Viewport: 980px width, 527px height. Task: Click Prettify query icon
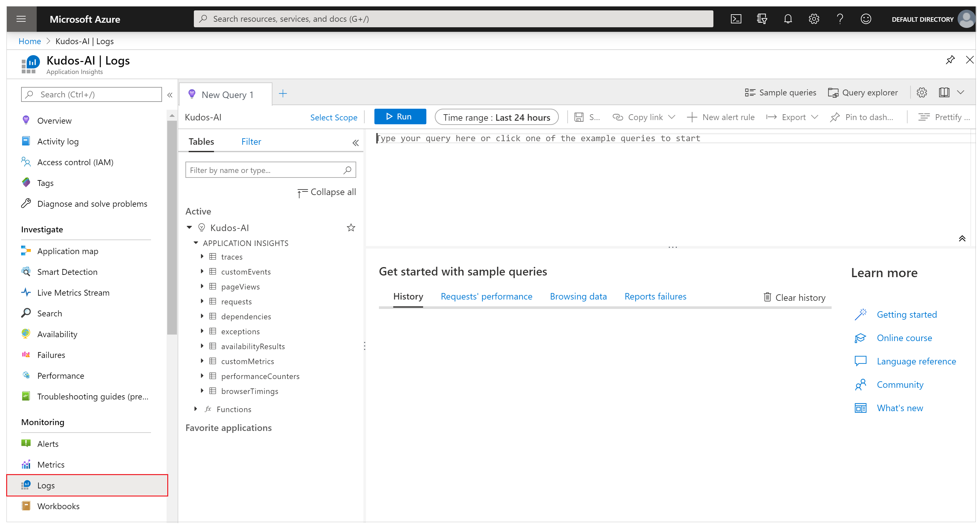click(923, 117)
